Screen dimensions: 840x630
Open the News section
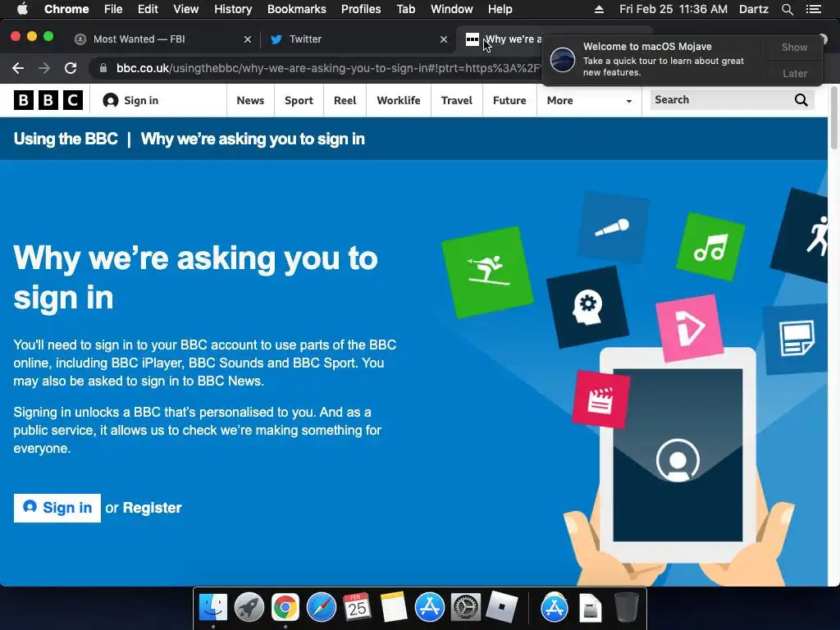(250, 100)
